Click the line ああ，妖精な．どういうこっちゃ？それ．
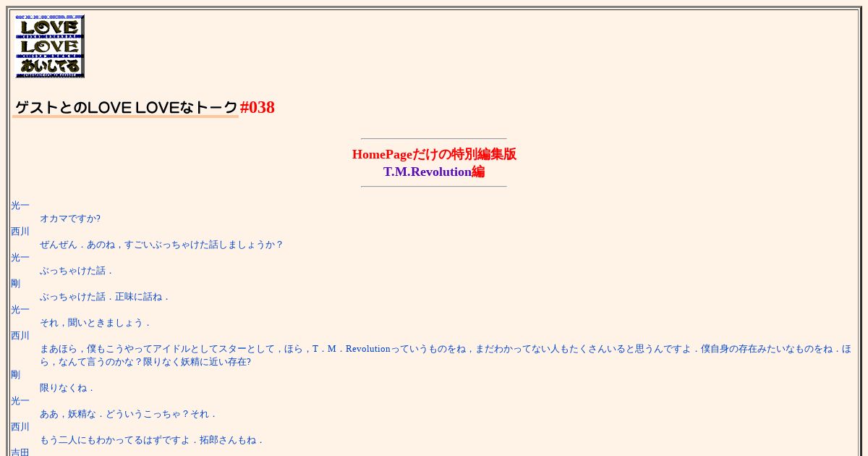 pyautogui.click(x=128, y=414)
